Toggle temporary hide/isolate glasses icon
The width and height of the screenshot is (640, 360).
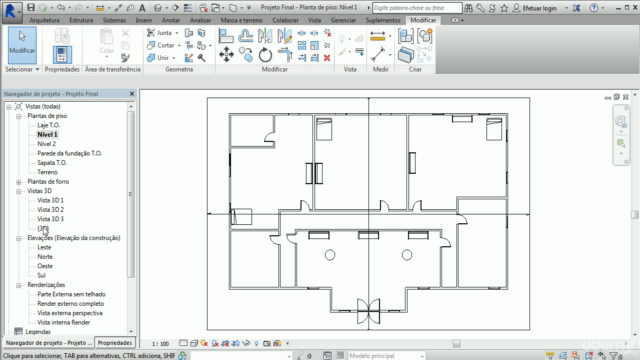[x=246, y=344]
